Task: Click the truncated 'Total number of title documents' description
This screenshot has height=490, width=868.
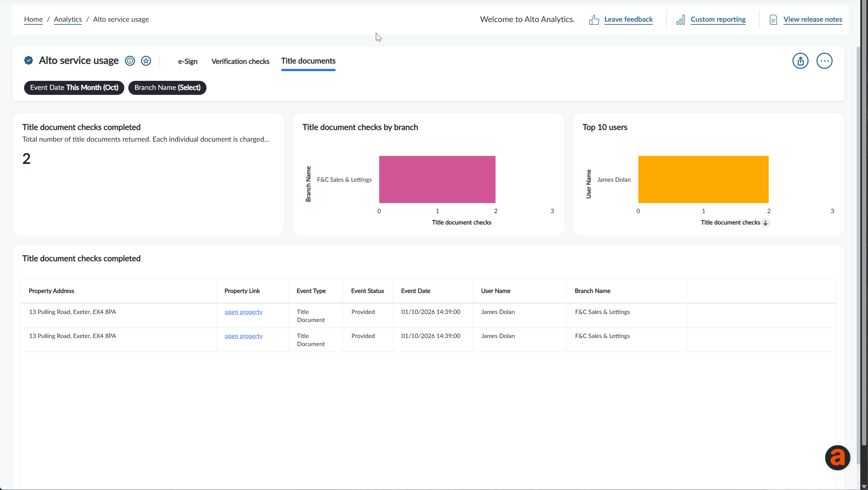Action: coord(146,139)
